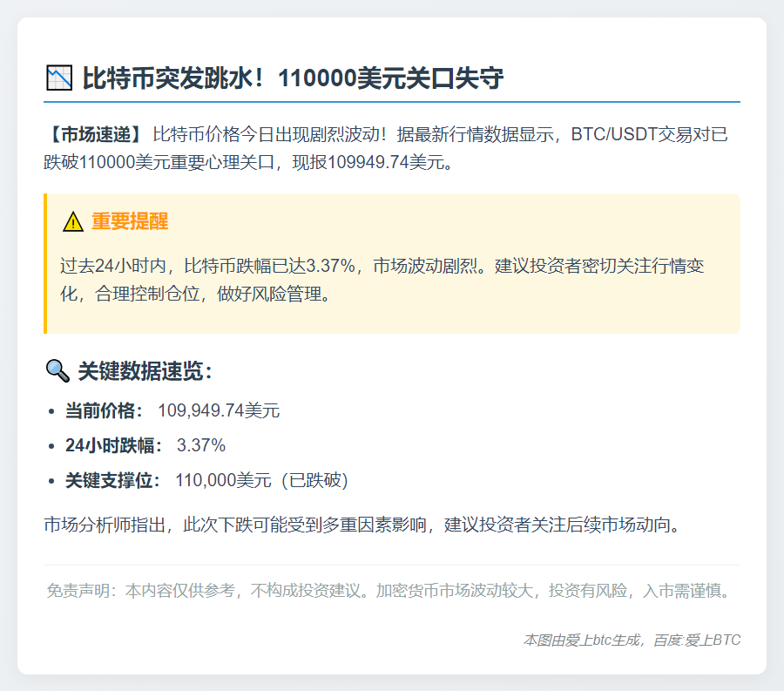Screen dimensions: 784x691
Task: Click the magnifying glass icon before 关键数据速览
Action: pos(55,369)
